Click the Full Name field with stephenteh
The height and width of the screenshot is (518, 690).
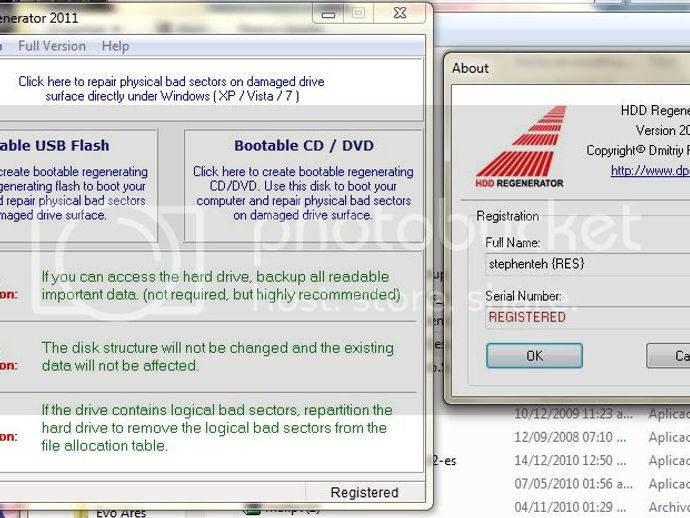(587, 264)
